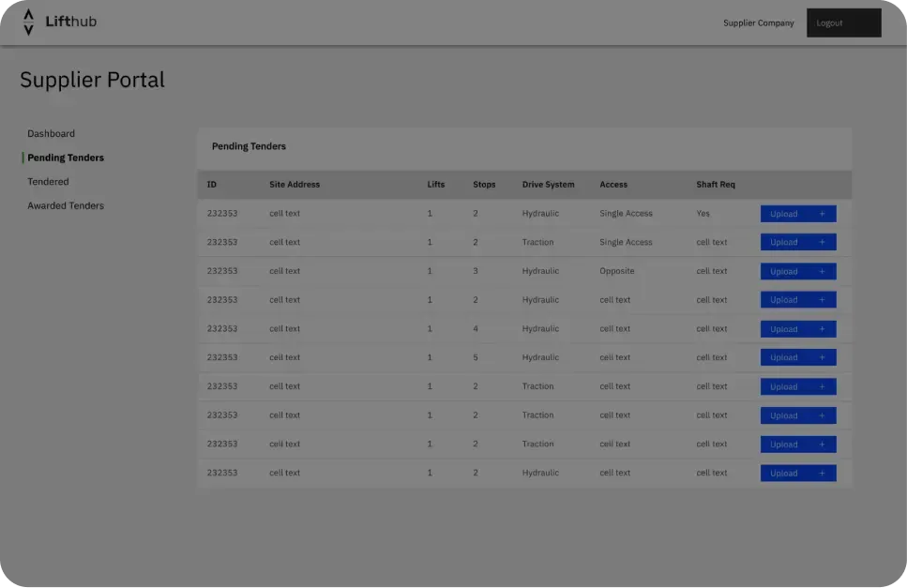Click the Site Address column header

295,185
